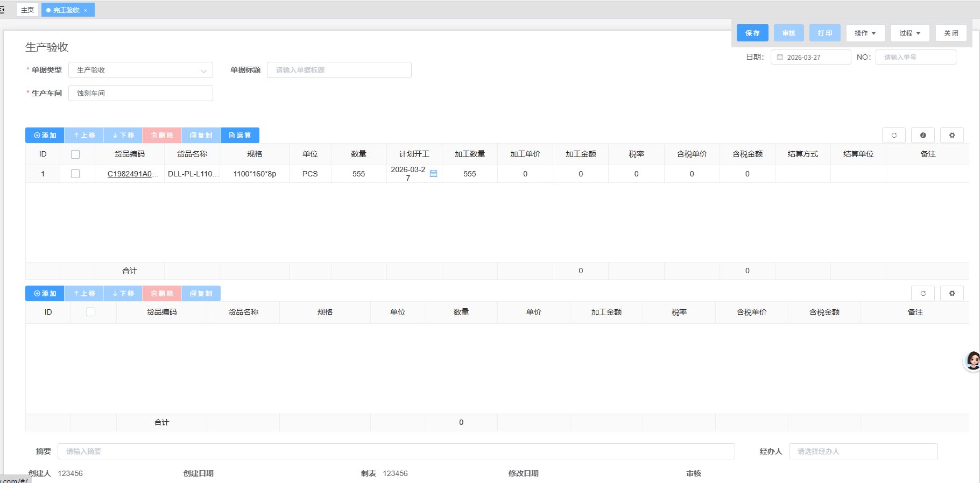This screenshot has height=483, width=980.
Task: Open settings gear for first table
Action: click(x=951, y=136)
